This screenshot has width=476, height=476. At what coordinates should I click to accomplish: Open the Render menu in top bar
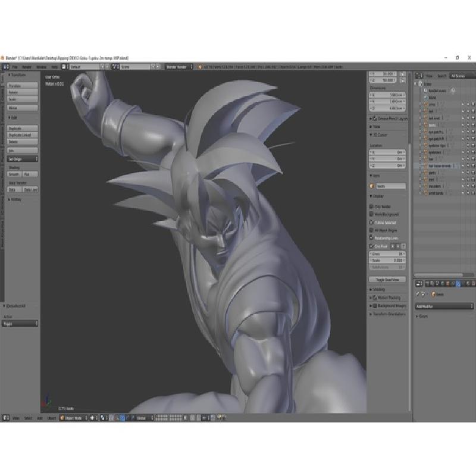[27, 67]
